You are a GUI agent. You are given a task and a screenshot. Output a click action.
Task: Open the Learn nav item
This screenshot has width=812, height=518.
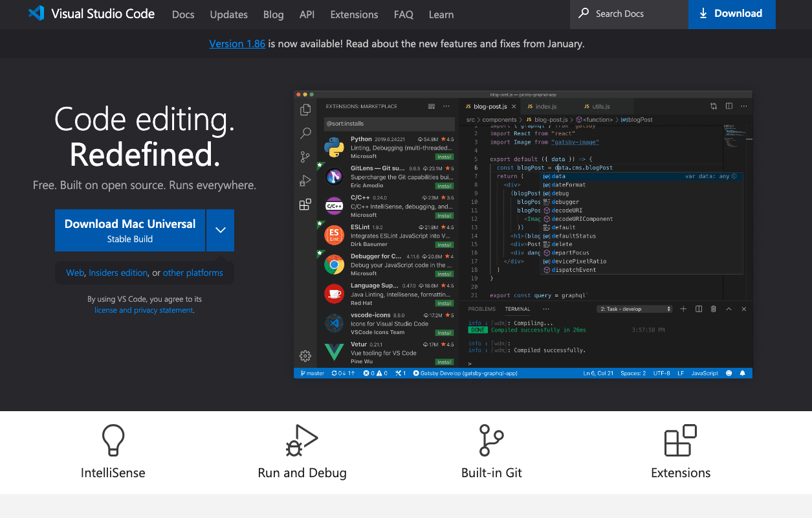coord(441,14)
